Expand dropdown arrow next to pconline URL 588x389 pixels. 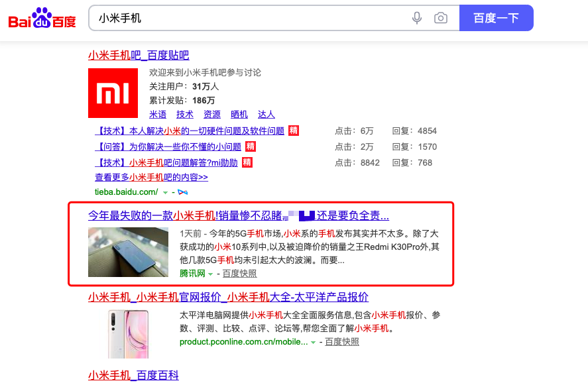313,343
